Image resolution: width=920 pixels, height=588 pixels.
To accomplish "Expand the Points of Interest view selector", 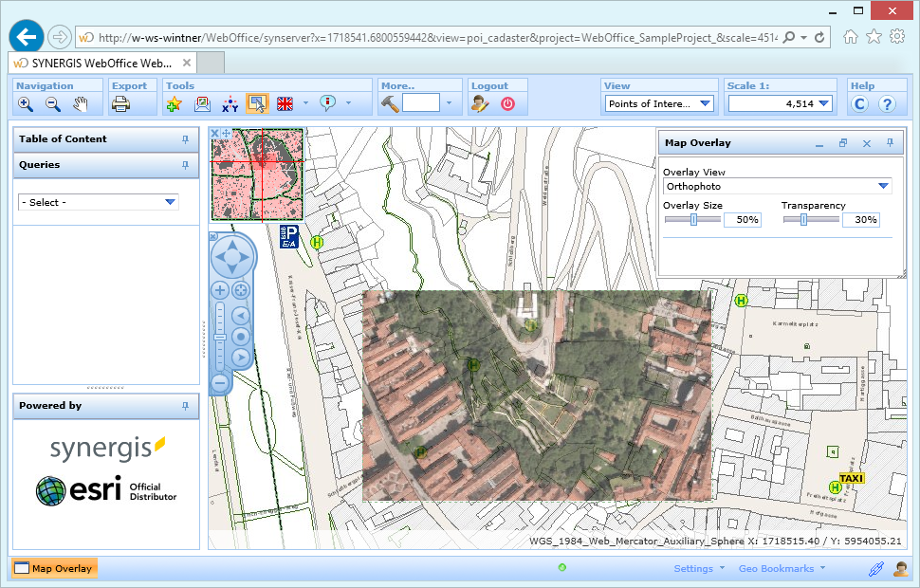I will pos(704,103).
